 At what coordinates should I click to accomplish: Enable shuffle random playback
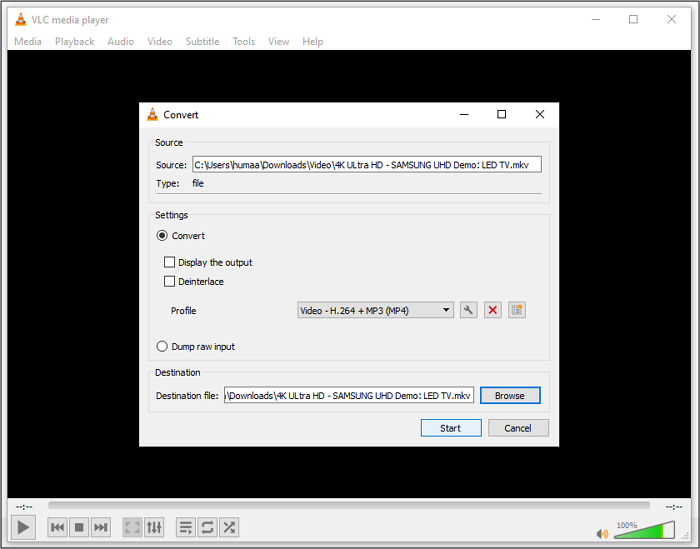(x=229, y=526)
